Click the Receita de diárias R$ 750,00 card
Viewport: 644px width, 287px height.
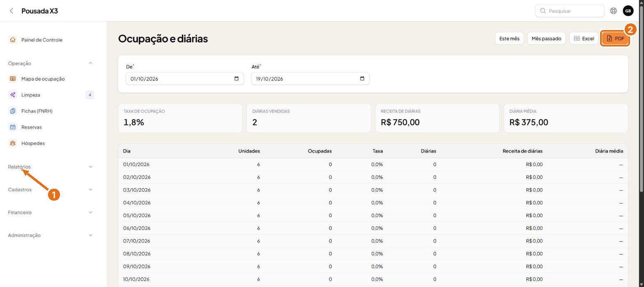(437, 118)
